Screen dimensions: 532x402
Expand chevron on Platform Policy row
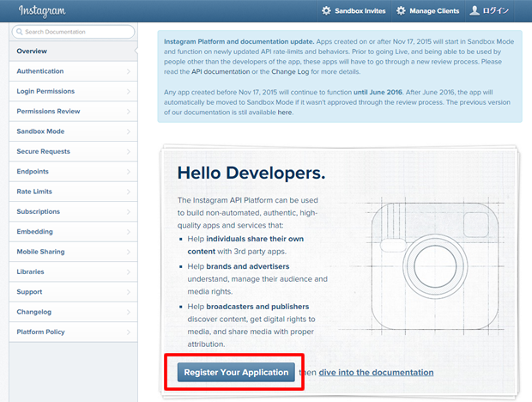click(x=129, y=332)
